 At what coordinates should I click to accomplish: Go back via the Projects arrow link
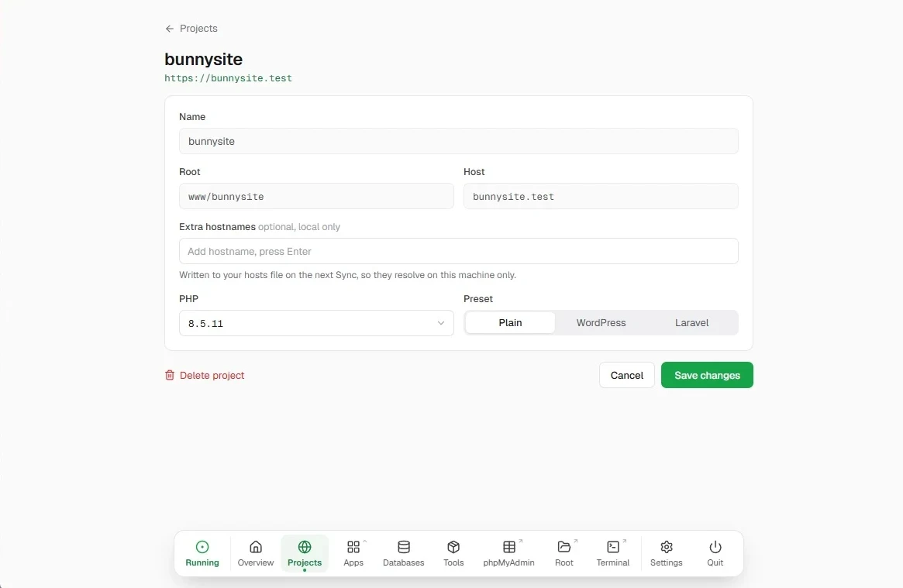191,28
